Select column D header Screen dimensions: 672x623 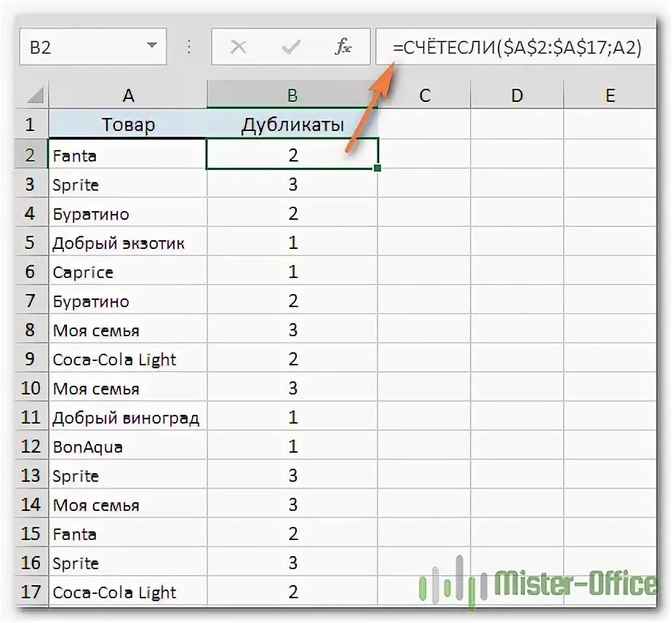click(517, 95)
